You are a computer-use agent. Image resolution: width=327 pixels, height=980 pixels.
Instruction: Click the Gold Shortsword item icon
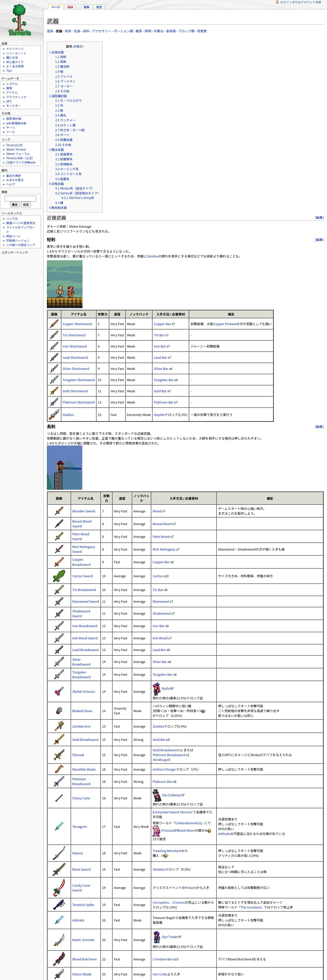[x=54, y=391]
